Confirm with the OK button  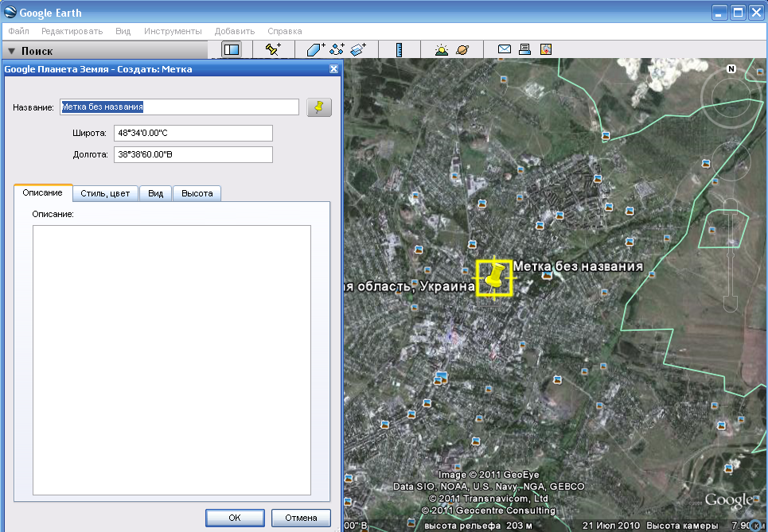point(235,518)
